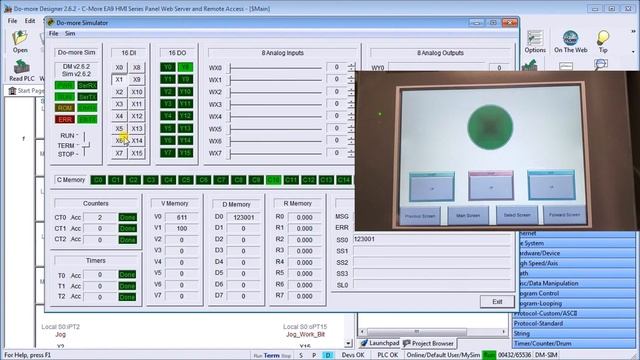
Task: Expand the High Speed/Axis instruction category
Action: [575, 263]
